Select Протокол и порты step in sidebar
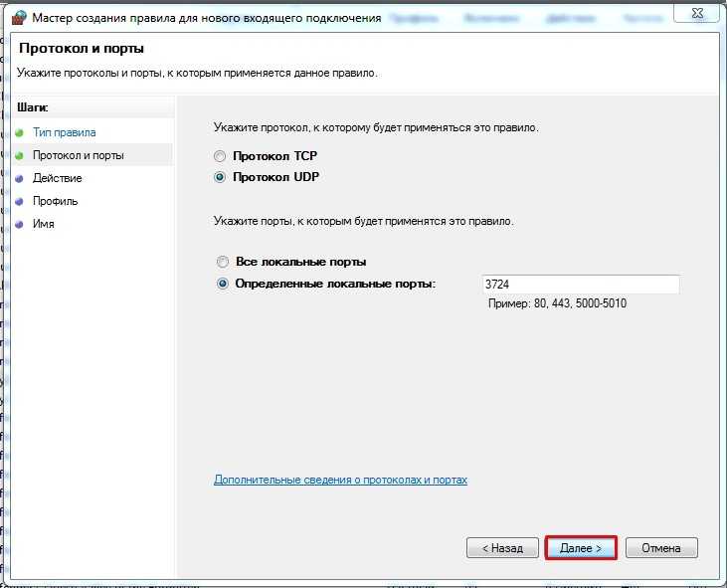727x588 pixels. pyautogui.click(x=78, y=155)
